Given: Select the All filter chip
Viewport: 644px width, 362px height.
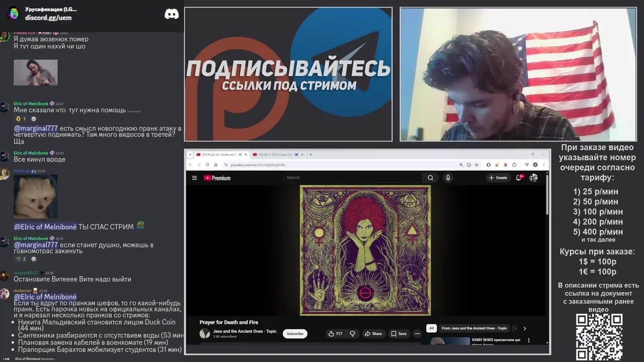Looking at the screenshot, I should coord(431,328).
